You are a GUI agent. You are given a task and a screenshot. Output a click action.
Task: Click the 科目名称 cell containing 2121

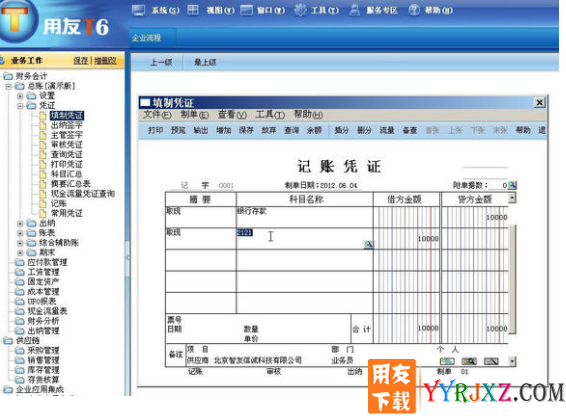(305, 238)
